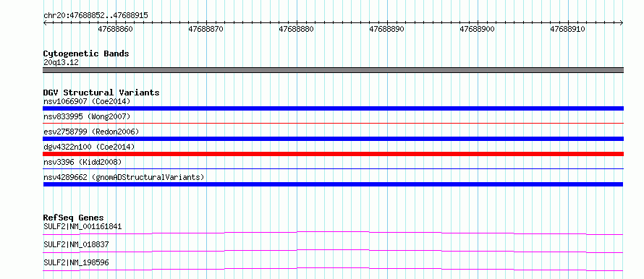Viewport: 644px width, 279px height.
Task: Click ruler position 47688870
Action: 206,29
